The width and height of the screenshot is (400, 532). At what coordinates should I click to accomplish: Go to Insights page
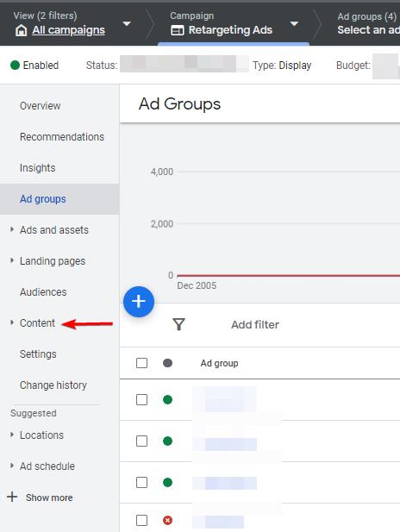37,168
